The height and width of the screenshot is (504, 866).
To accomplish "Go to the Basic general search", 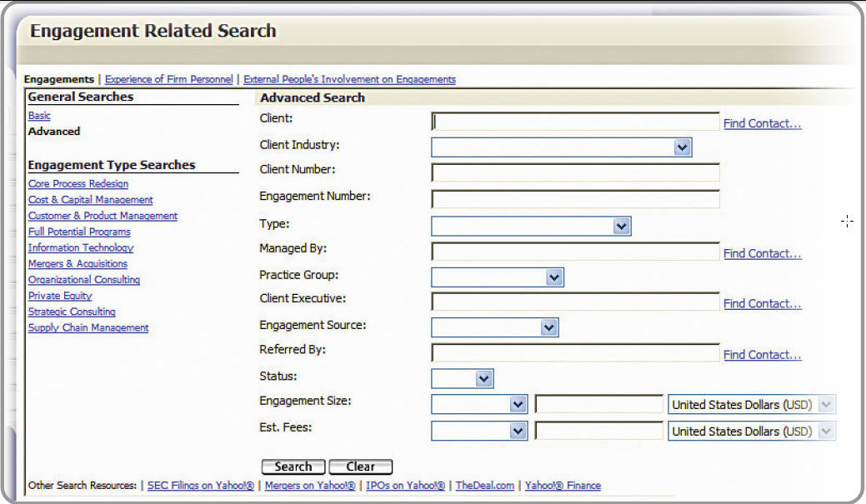I will click(39, 115).
